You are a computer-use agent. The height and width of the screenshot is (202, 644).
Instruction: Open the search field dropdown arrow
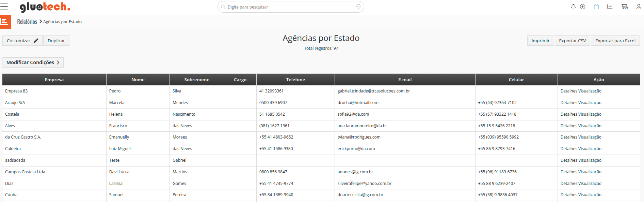[358, 6]
